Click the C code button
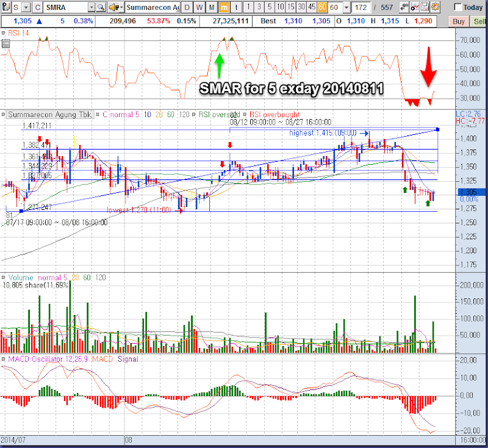The image size is (488, 448). click(38, 7)
